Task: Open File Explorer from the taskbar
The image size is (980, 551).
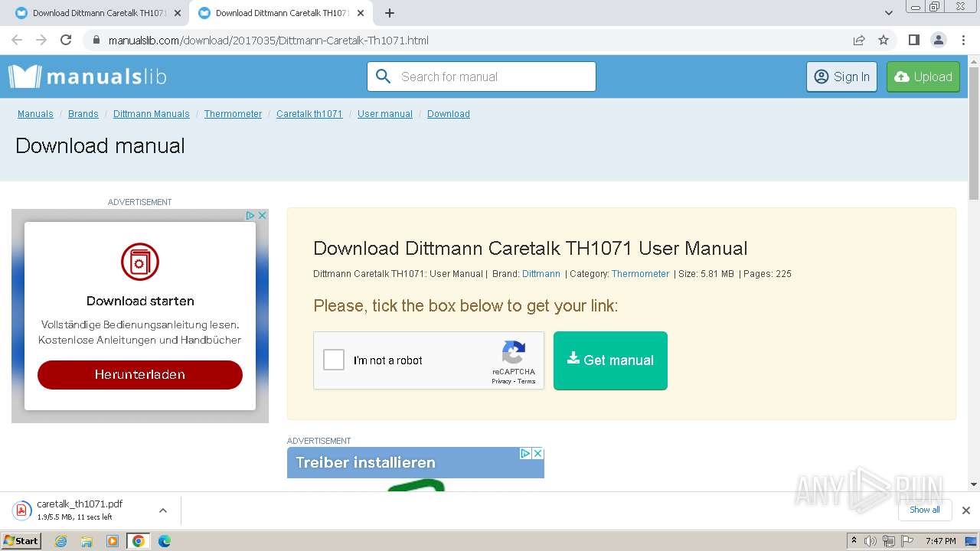Action: pos(87,541)
